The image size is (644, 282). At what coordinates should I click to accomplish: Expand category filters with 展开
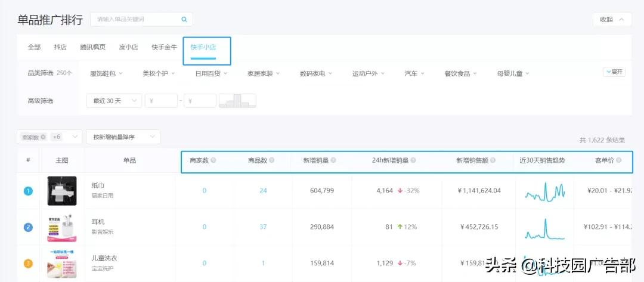click(614, 72)
